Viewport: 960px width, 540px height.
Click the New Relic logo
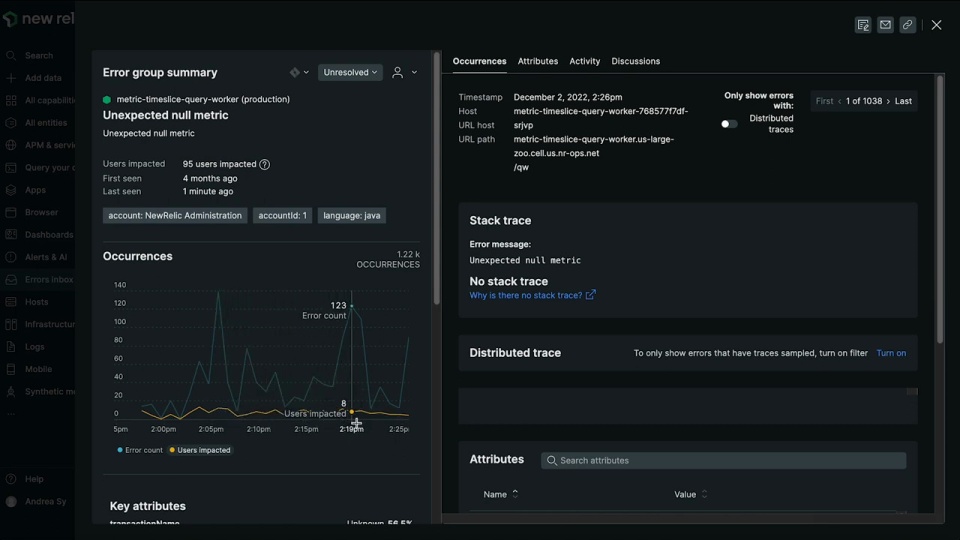[x=38, y=19]
